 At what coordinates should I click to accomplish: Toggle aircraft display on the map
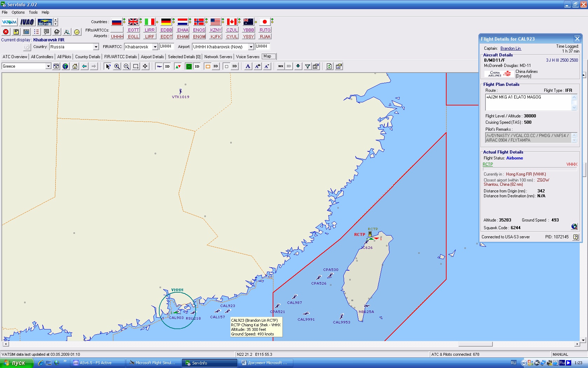159,66
